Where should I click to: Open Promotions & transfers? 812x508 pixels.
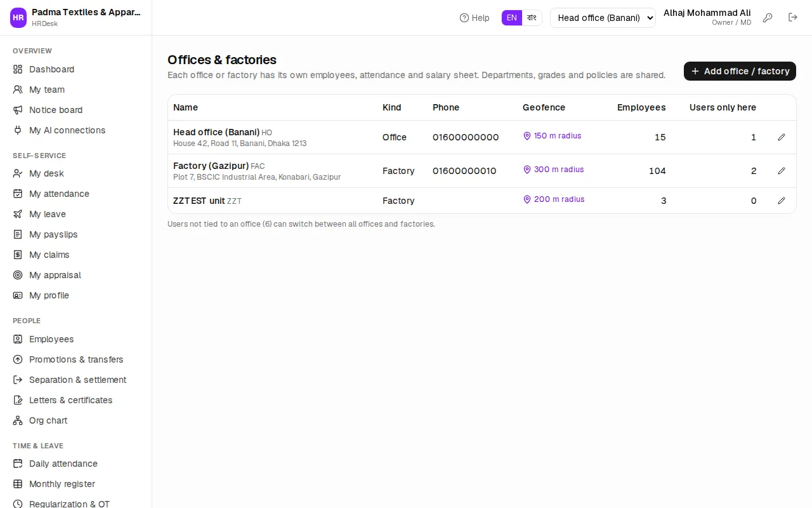tap(76, 359)
